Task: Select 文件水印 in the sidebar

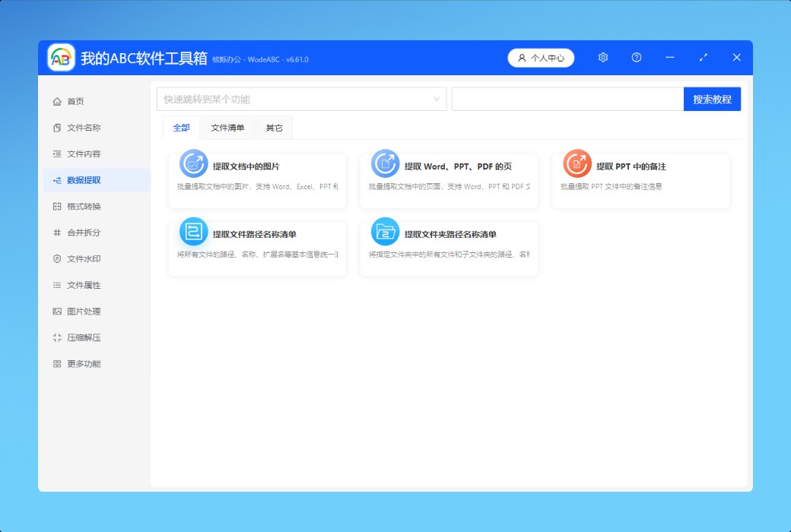Action: coord(84,259)
